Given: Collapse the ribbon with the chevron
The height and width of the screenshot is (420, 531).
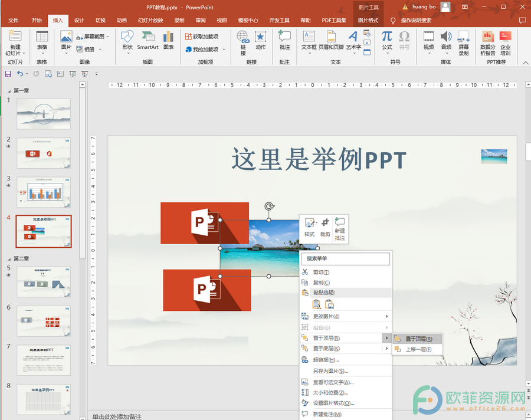Looking at the screenshot, I should (525, 63).
